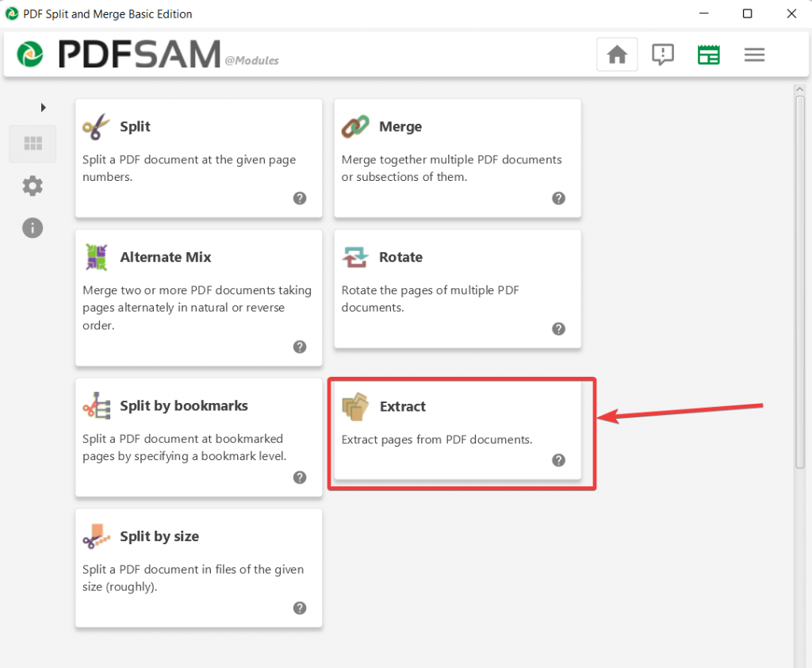Click the scrollbar up arrow
The height and width of the screenshot is (668, 812).
(800, 89)
